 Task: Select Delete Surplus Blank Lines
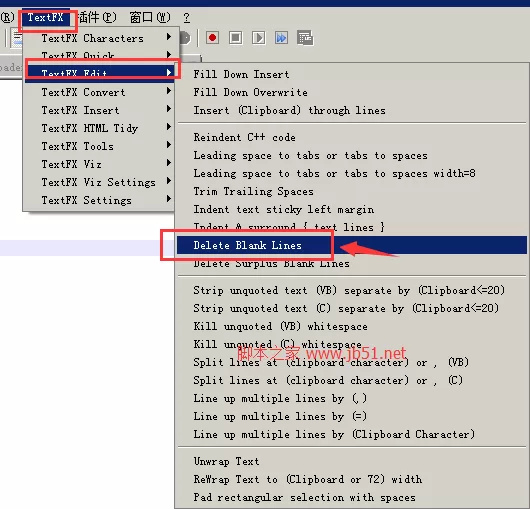click(x=352, y=263)
